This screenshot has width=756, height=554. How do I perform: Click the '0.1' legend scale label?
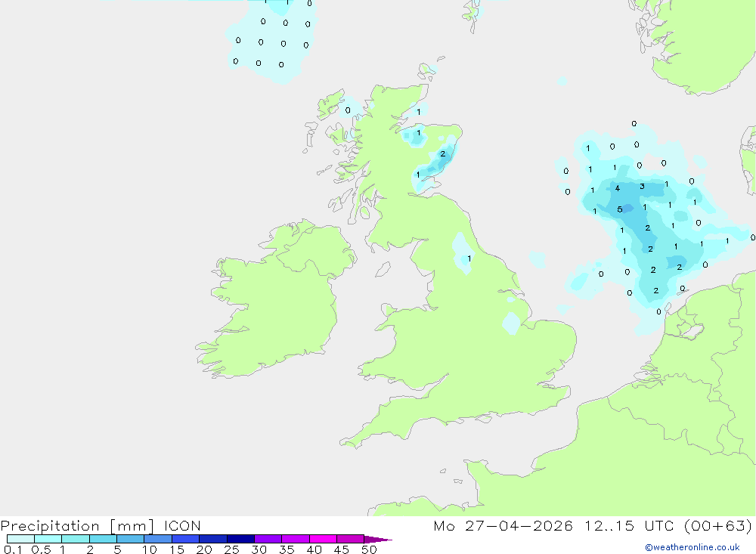point(13,549)
